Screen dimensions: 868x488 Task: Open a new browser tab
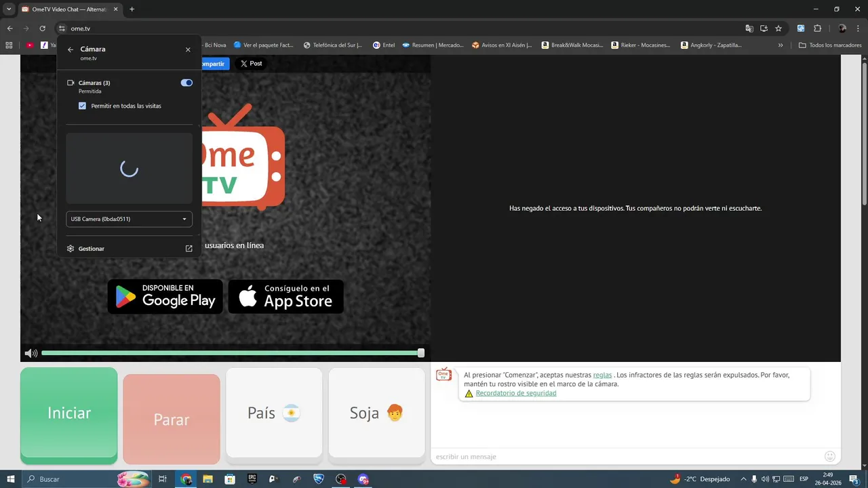pyautogui.click(x=132, y=9)
